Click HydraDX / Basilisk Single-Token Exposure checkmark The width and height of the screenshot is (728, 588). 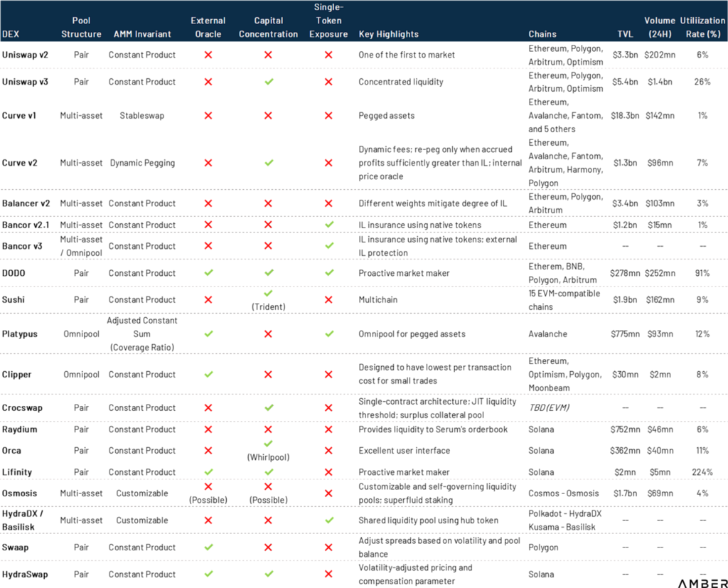[x=329, y=520]
